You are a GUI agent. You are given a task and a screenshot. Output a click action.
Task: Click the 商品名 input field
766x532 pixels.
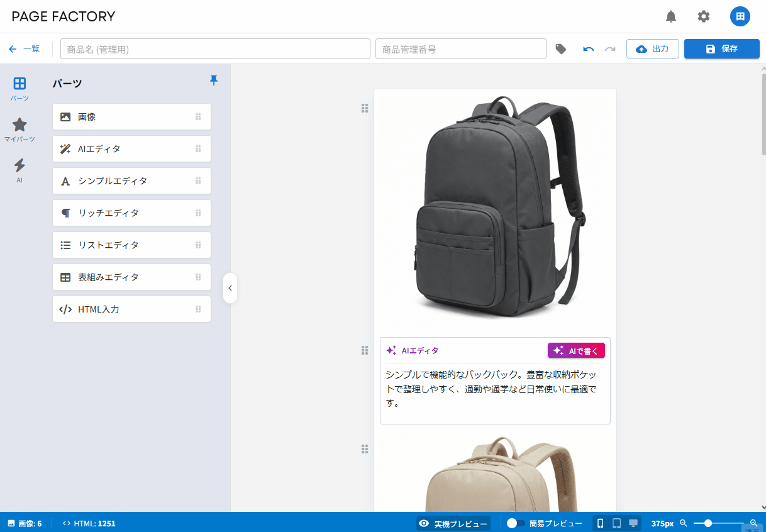pyautogui.click(x=215, y=48)
